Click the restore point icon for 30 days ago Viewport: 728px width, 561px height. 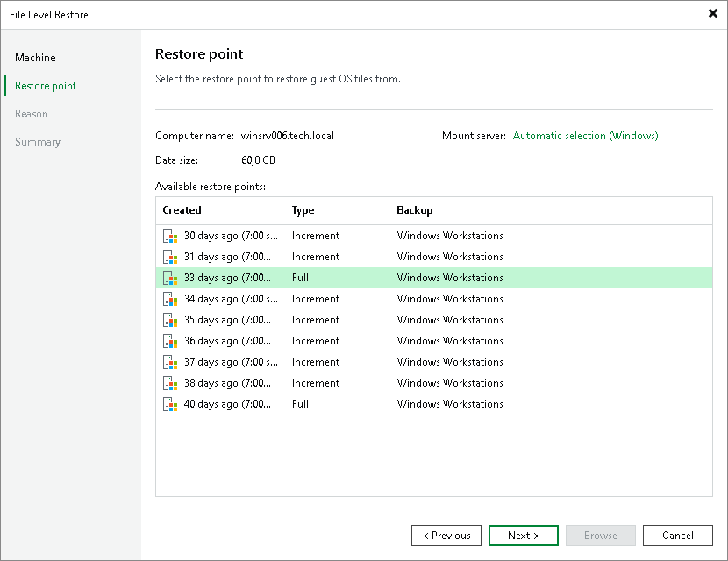[x=170, y=236]
